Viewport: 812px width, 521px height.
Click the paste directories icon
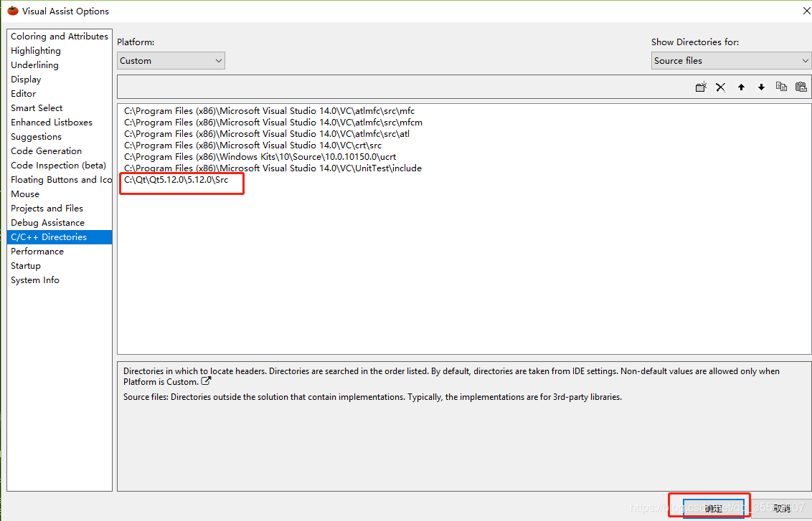pyautogui.click(x=801, y=87)
